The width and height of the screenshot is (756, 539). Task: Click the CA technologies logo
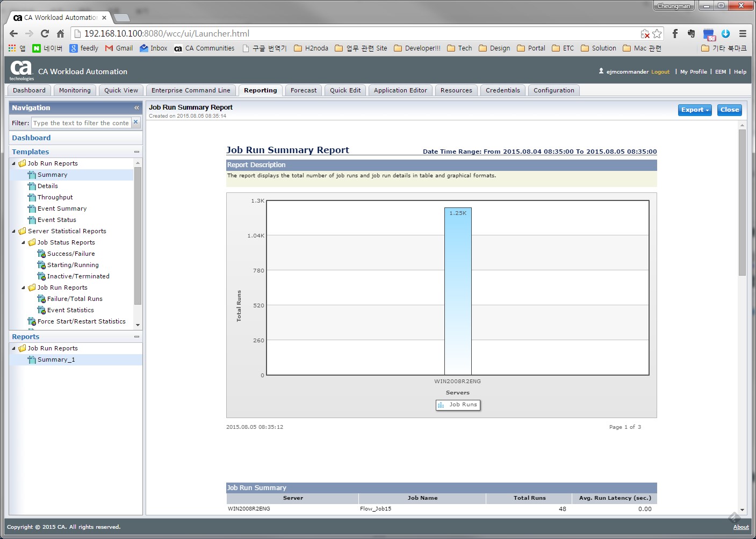pos(21,70)
